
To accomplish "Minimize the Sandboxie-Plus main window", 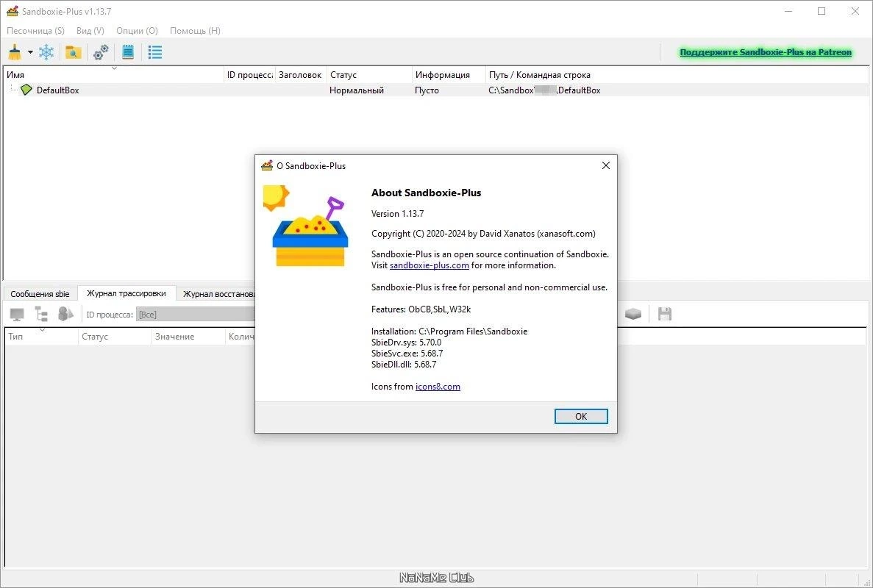I will pos(788,11).
